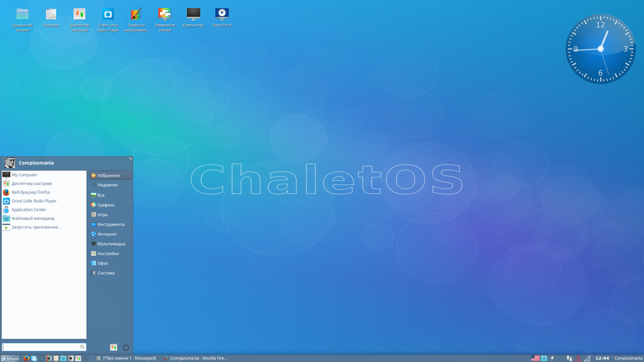Select the Недавние category

pos(110,185)
